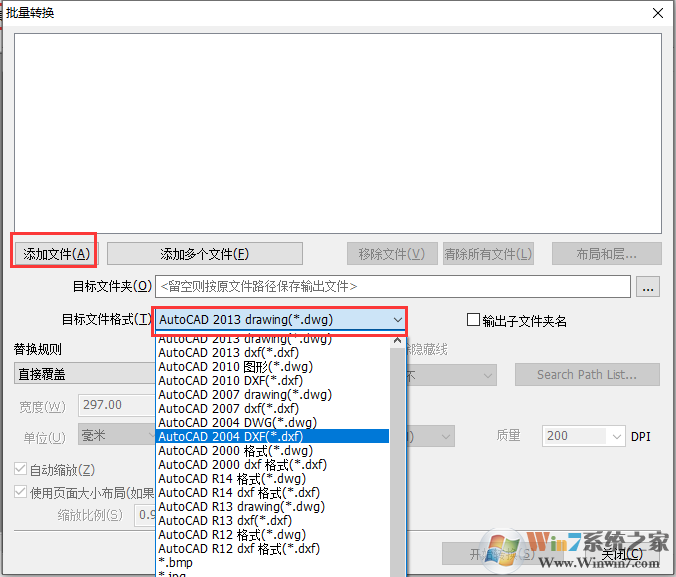Toggle the 自动缩放(Z) checkbox

[20, 469]
